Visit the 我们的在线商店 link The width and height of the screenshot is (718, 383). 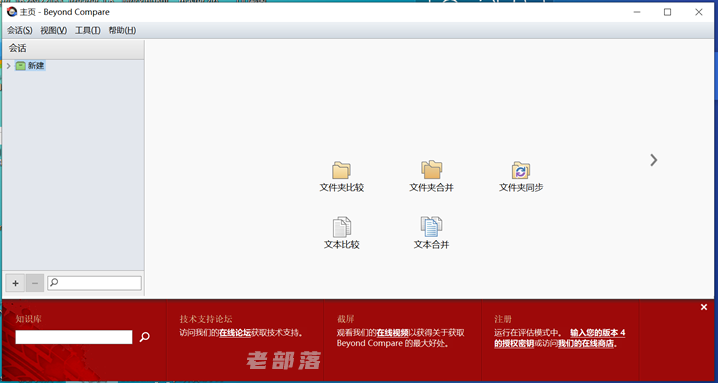pyautogui.click(x=585, y=343)
